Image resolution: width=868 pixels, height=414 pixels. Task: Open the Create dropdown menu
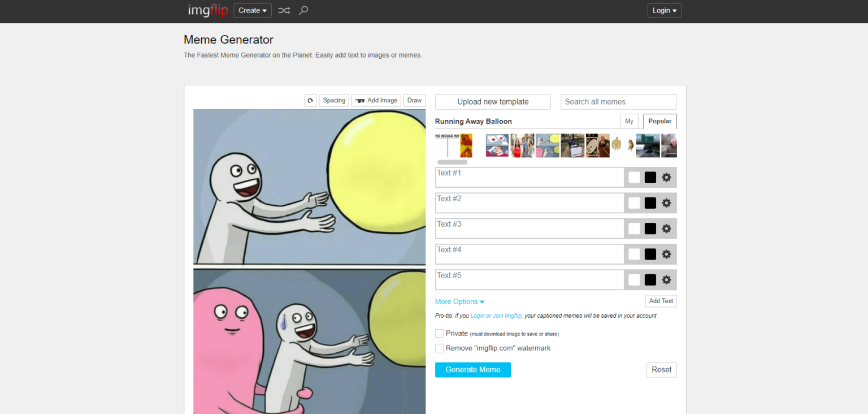(253, 10)
